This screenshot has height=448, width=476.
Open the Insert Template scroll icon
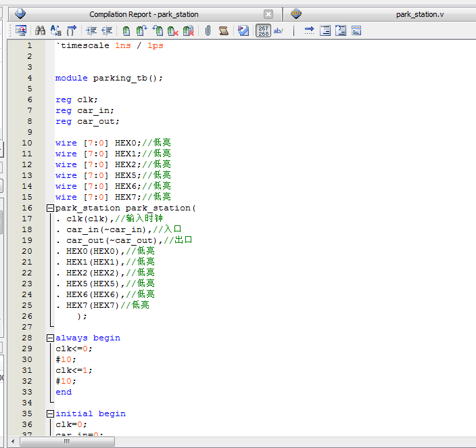(223, 30)
